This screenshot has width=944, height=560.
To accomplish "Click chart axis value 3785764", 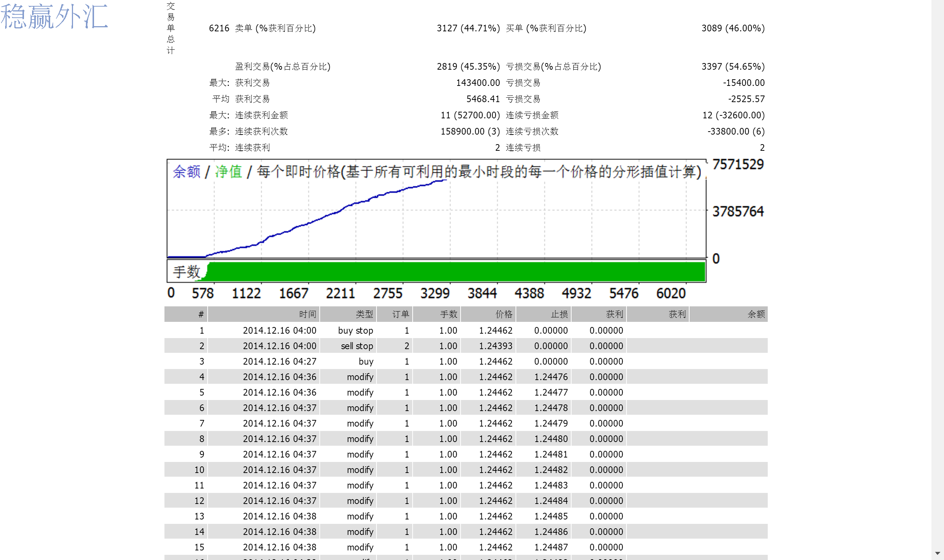I will point(738,212).
